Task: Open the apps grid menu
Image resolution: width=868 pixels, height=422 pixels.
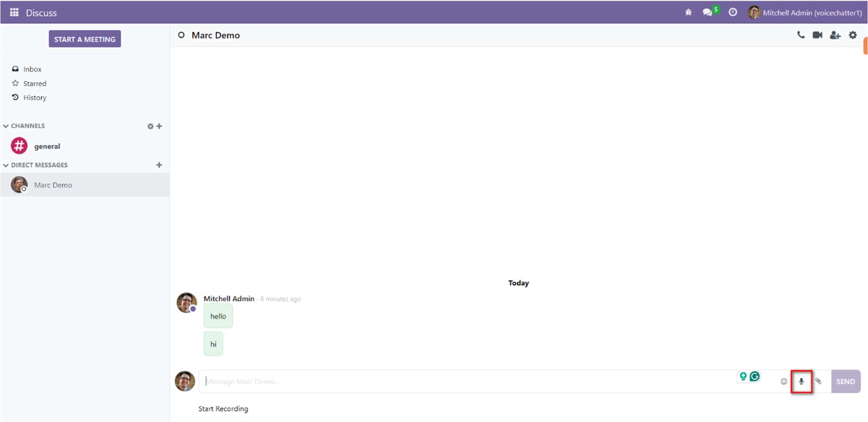Action: click(14, 12)
